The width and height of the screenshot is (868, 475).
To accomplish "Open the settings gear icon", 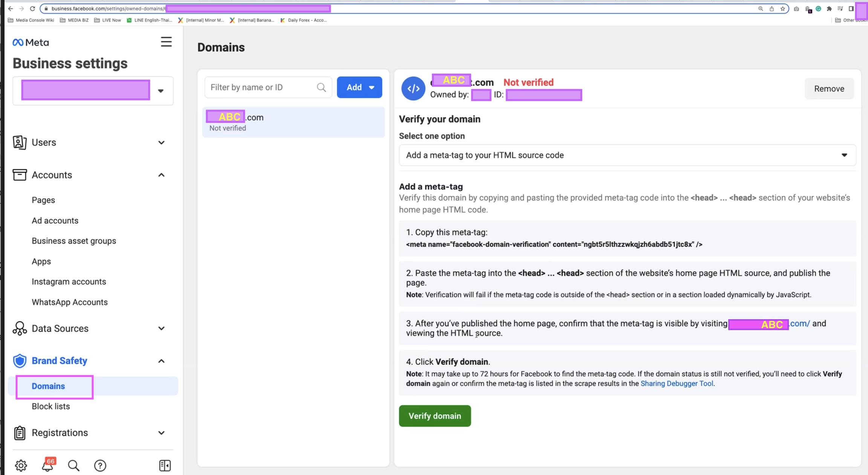I will point(21,466).
